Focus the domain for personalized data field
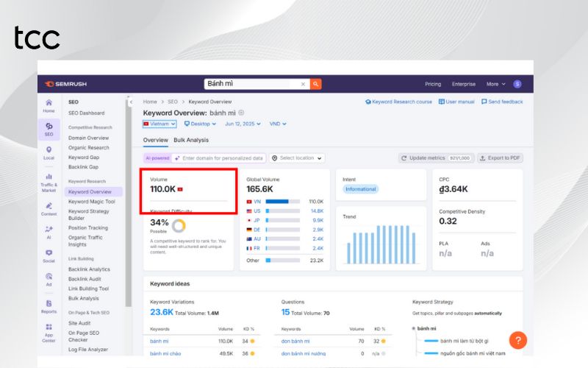 (222, 158)
